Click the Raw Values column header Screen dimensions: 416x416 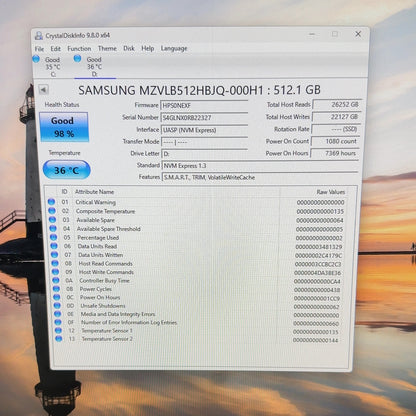tap(330, 192)
